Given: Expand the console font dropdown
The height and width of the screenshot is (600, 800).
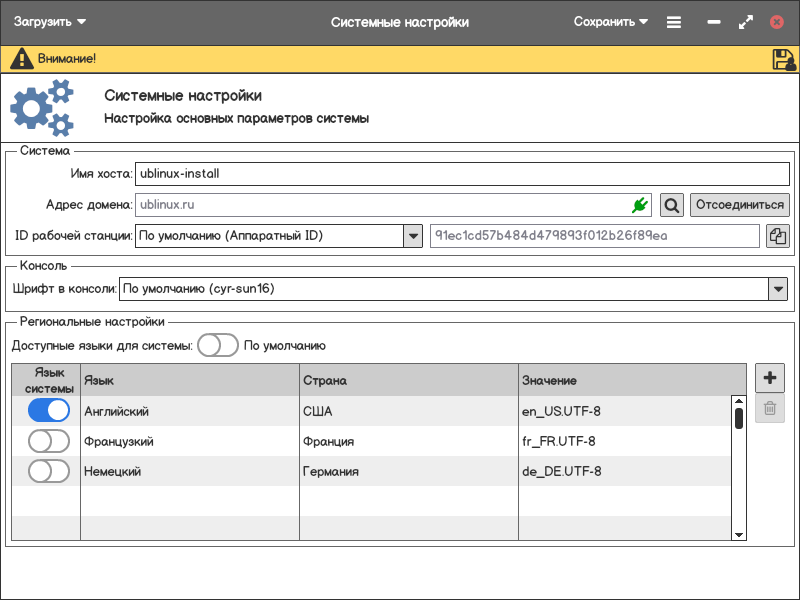Looking at the screenshot, I should pyautogui.click(x=777, y=289).
